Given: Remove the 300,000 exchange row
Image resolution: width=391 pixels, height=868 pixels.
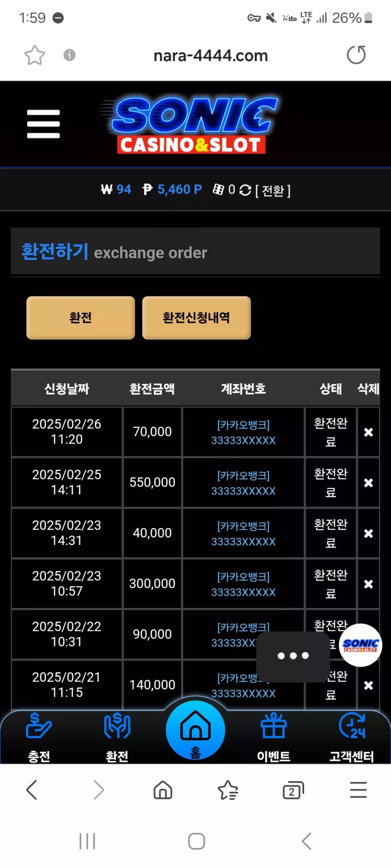Looking at the screenshot, I should click(368, 584).
